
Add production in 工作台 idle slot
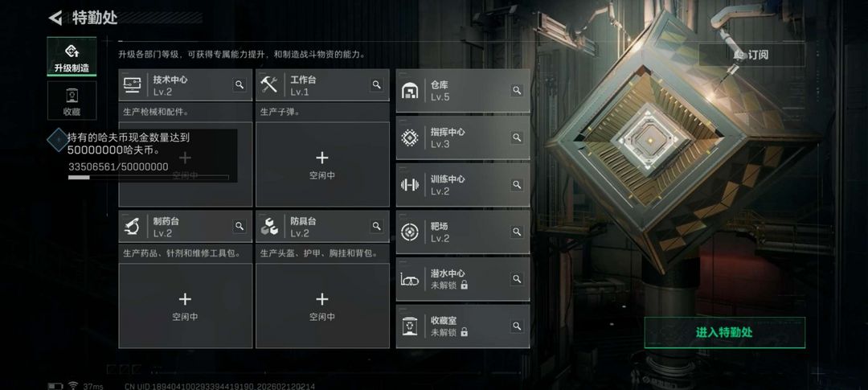click(322, 165)
